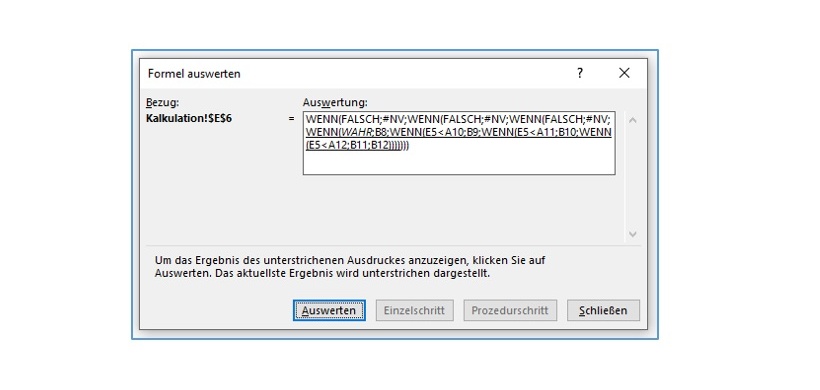Click the Bezug label
Viewport: 820px width, 390px height.
point(163,102)
